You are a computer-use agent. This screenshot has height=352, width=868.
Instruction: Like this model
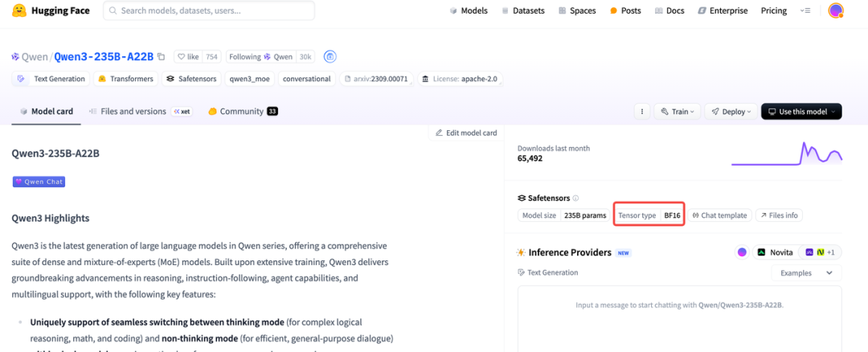pos(188,56)
